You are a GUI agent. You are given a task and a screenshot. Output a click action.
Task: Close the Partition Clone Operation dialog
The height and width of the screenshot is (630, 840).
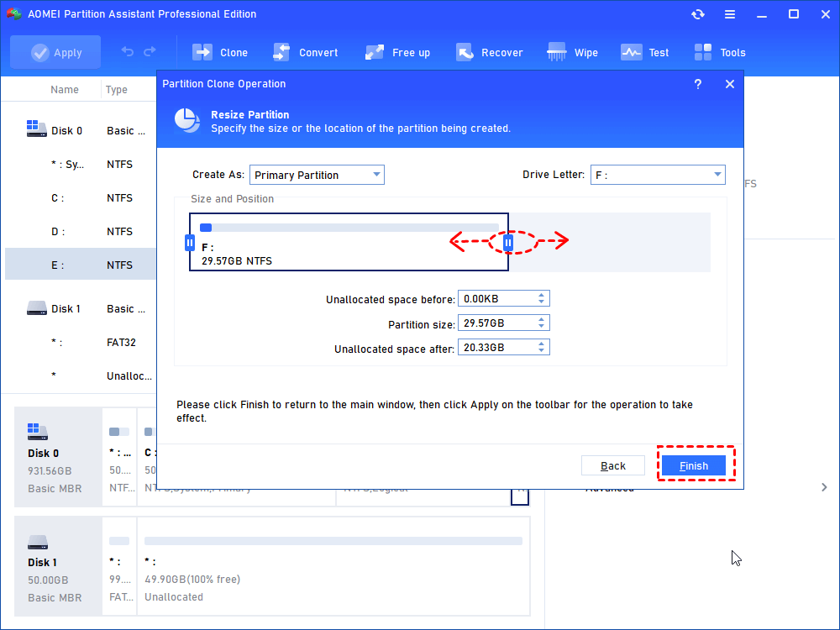[x=730, y=84]
